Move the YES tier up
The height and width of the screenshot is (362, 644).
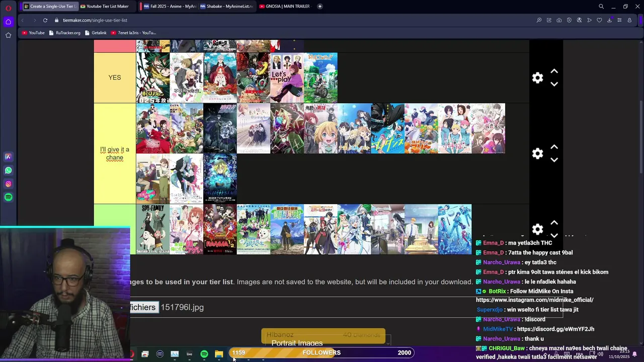click(x=554, y=71)
